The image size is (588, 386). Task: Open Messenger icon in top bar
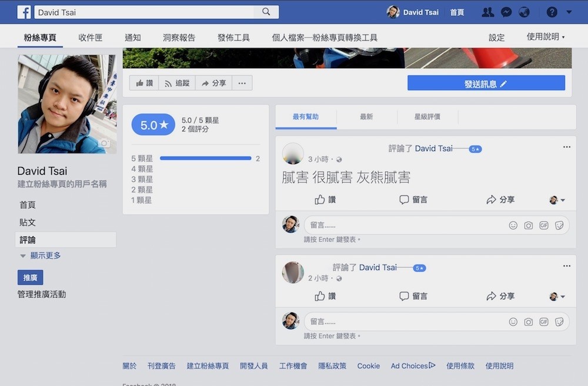pos(506,12)
